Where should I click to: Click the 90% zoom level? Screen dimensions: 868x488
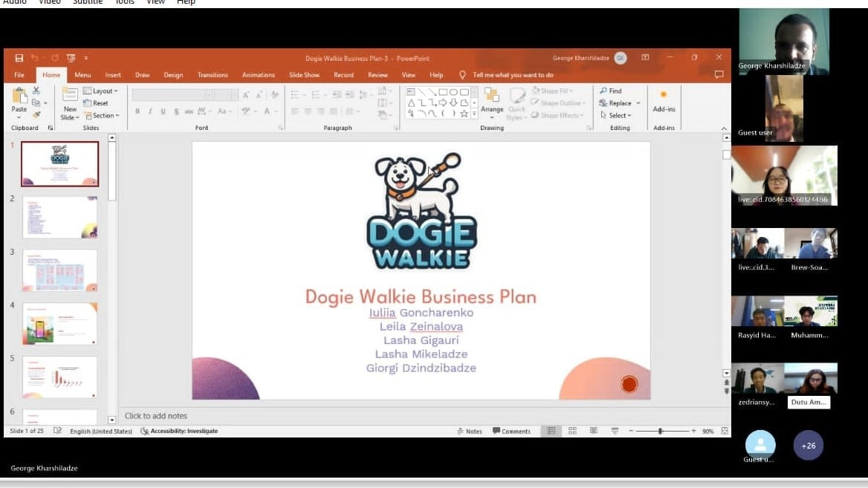(708, 431)
